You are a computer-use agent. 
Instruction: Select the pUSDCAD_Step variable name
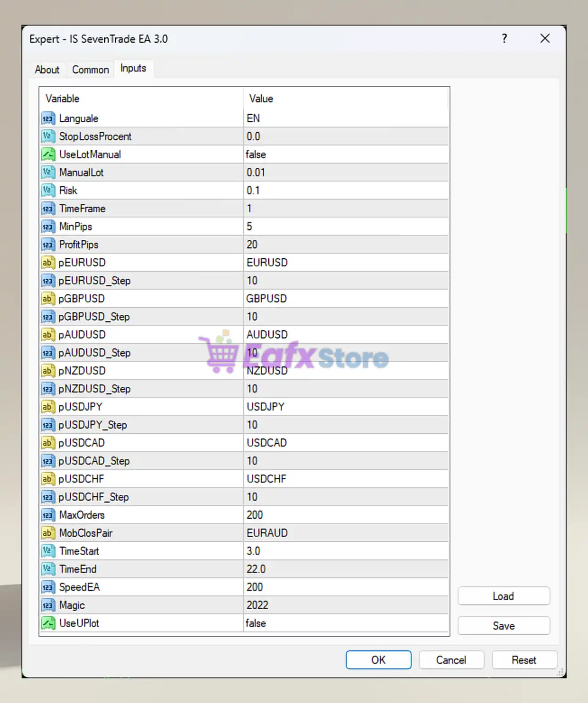click(x=94, y=461)
